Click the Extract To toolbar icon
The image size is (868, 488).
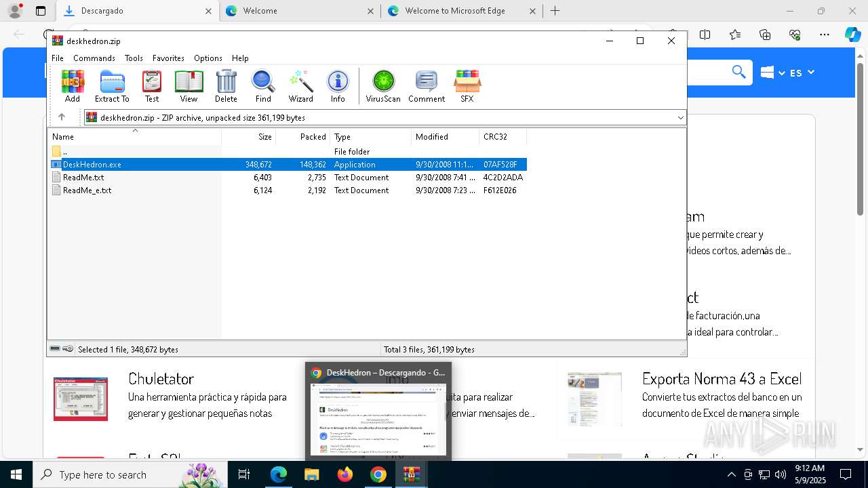click(x=112, y=86)
